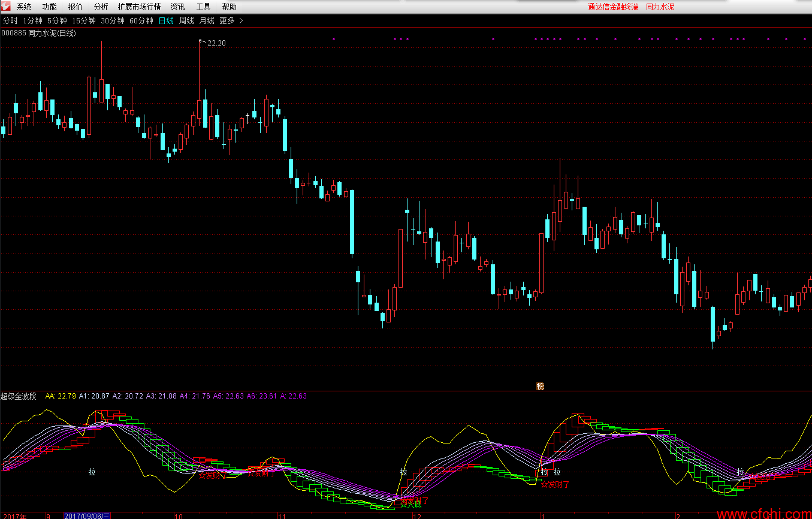
Task: Click the A5: 22.63 indicator value
Action: pos(228,396)
